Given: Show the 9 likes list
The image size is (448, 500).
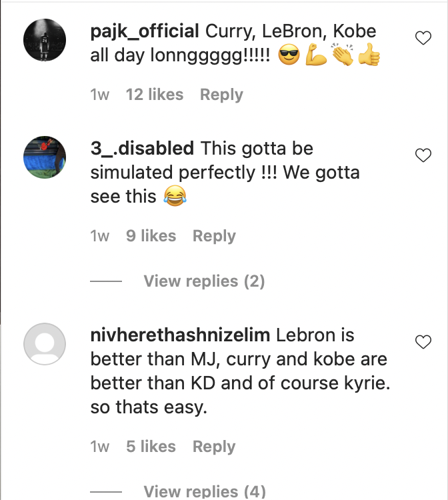Looking at the screenshot, I should (151, 236).
